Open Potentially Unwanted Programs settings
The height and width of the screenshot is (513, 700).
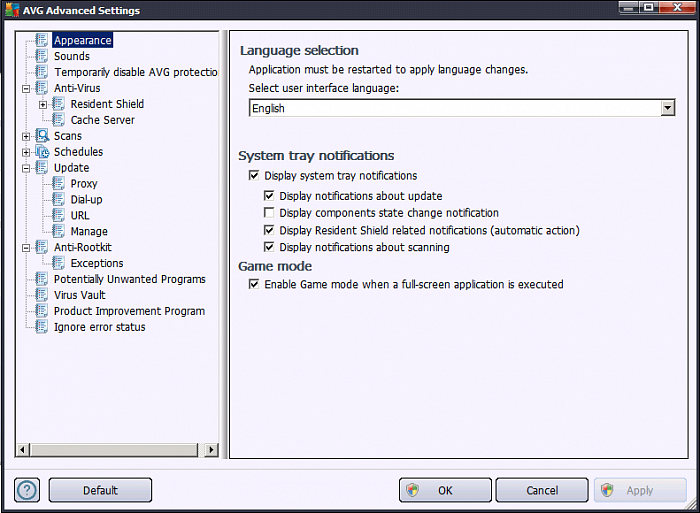tap(129, 279)
